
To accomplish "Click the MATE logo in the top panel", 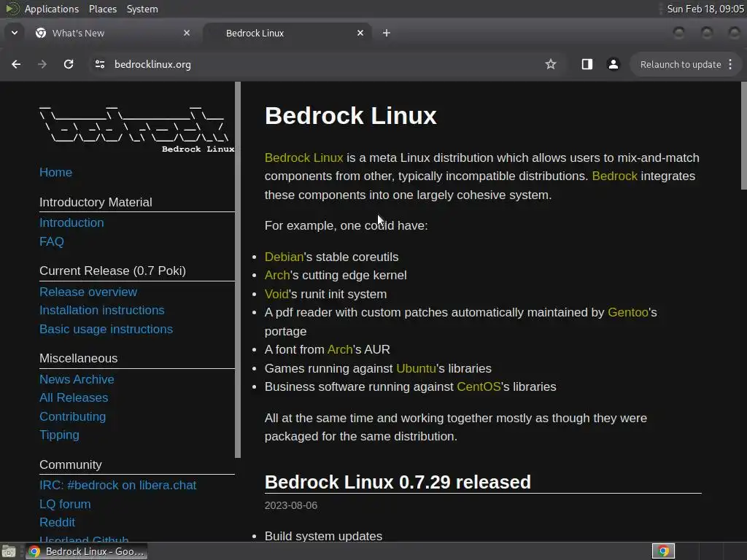I will tap(12, 9).
